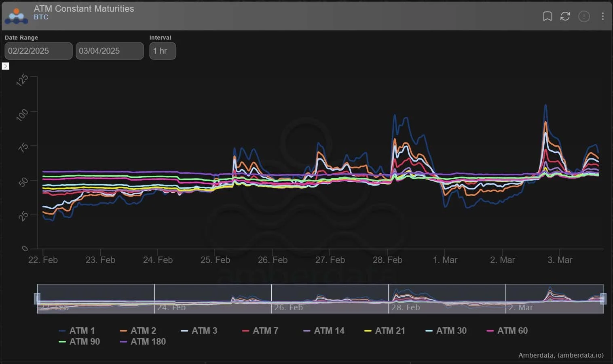Click the ATM Constant Maturities title

tap(84, 8)
